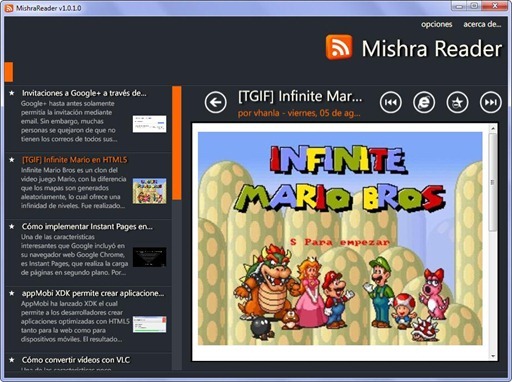
Task: Minimize the MishraReader window
Action: pyautogui.click(x=459, y=6)
